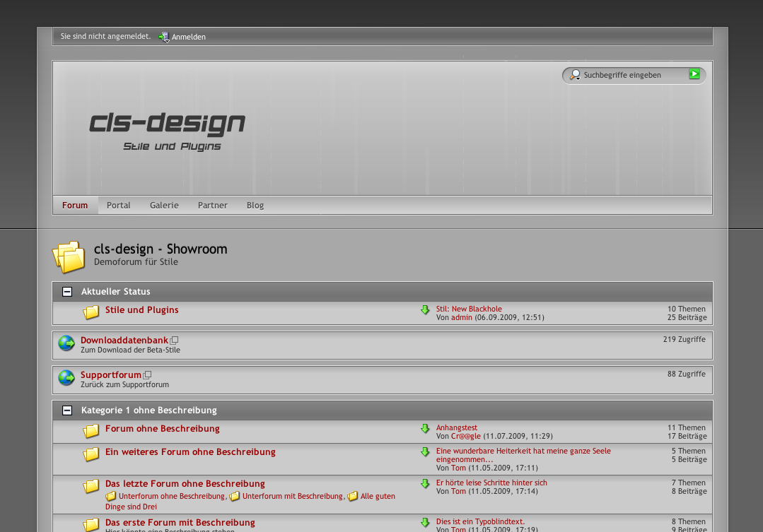This screenshot has height=532, width=763.
Task: Open the Blog menu item
Action: 255,206
